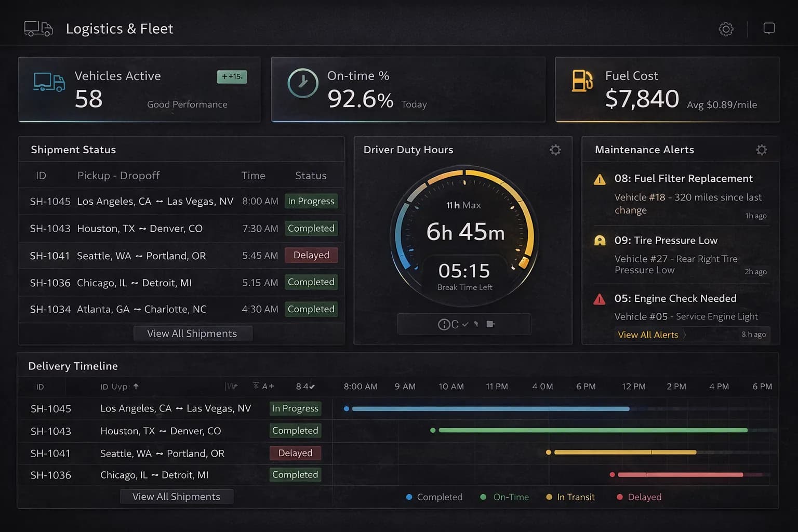Toggle the Delayed legend item in timeline
Screen dimensions: 798x532
pos(639,497)
